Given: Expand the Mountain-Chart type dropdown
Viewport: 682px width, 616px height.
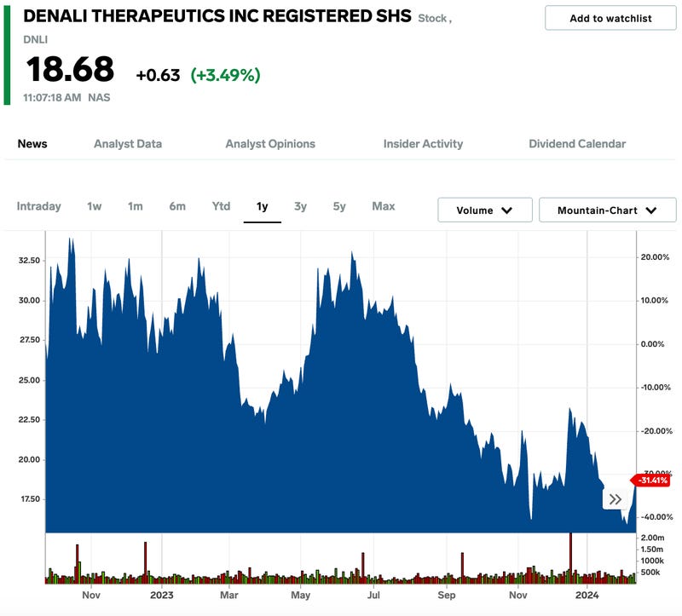Looking at the screenshot, I should [607, 210].
